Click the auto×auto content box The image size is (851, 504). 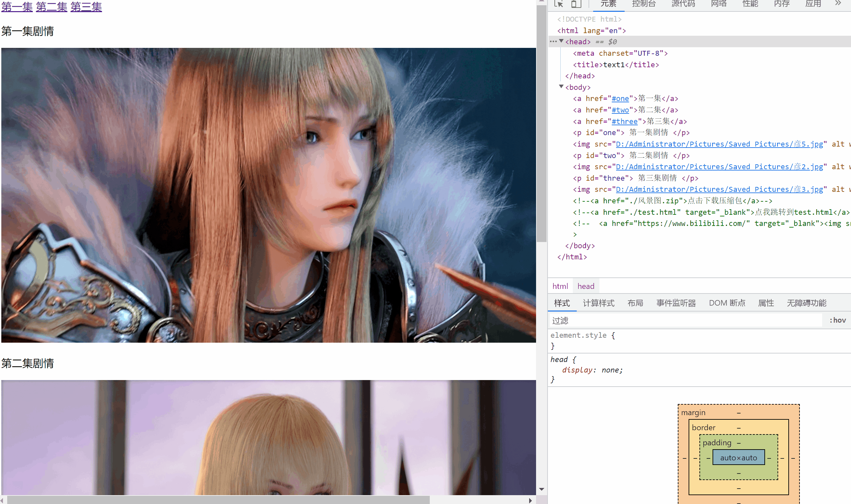pos(738,458)
